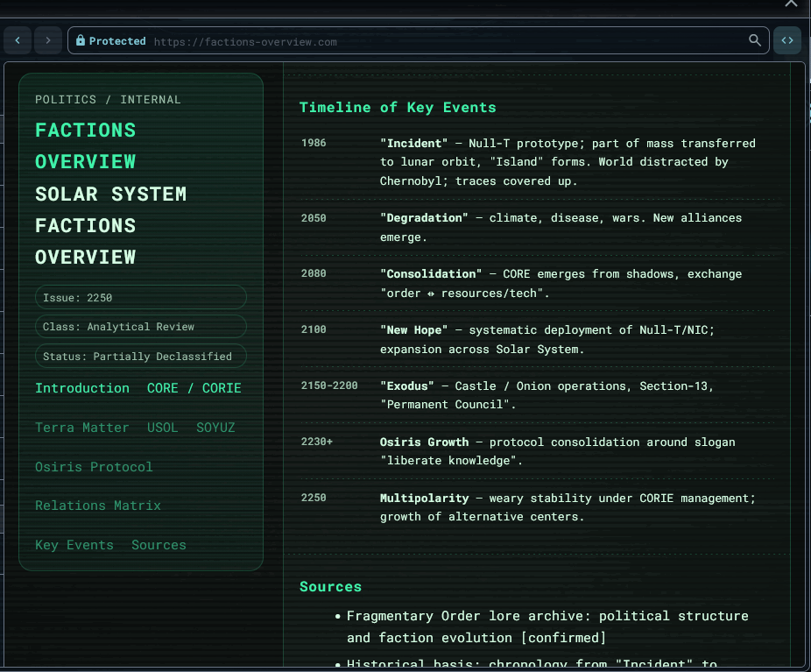This screenshot has width=811, height=672.
Task: Open the CORE / CORIE section link
Action: (194, 388)
